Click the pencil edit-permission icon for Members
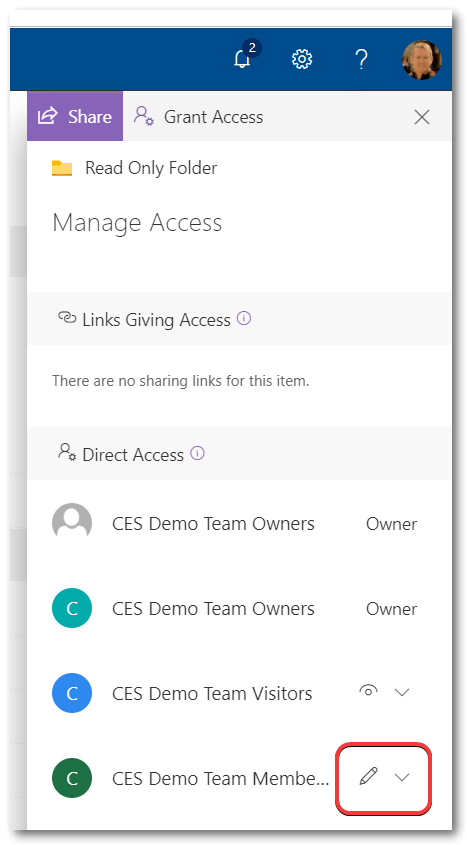This screenshot has height=845, width=467. pos(368,776)
